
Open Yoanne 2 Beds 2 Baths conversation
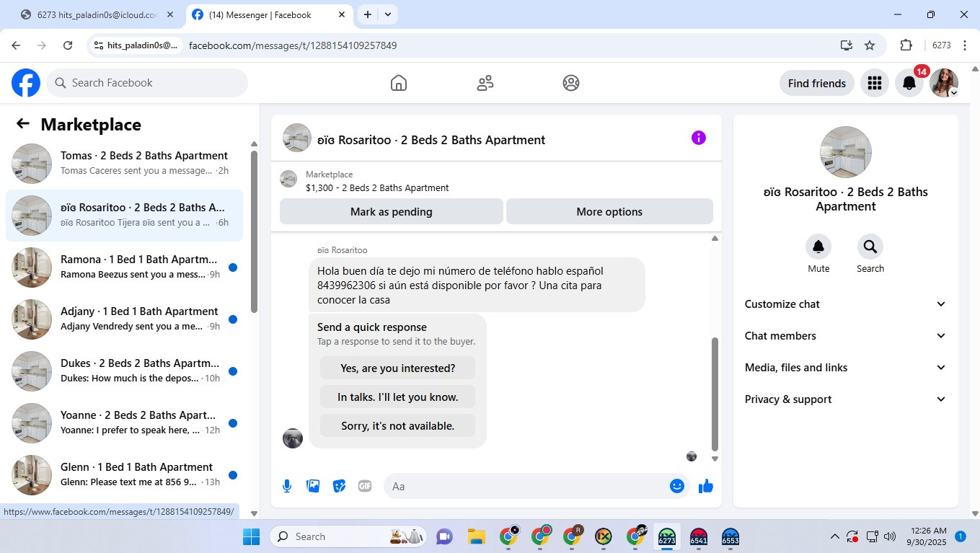(x=124, y=423)
